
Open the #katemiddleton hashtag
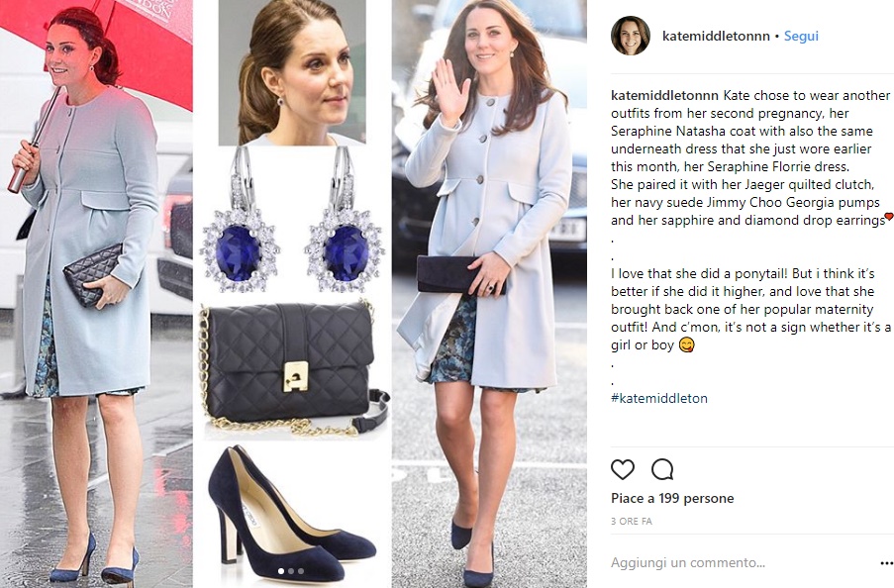tap(659, 398)
